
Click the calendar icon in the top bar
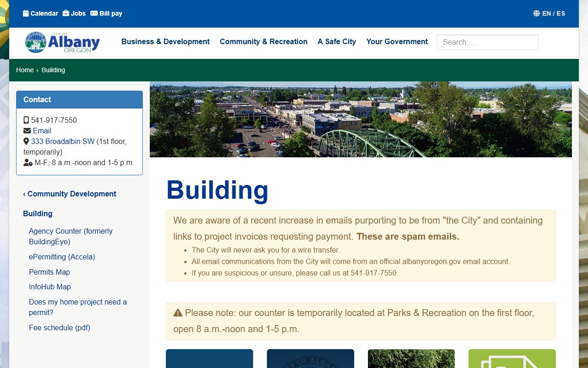click(26, 13)
